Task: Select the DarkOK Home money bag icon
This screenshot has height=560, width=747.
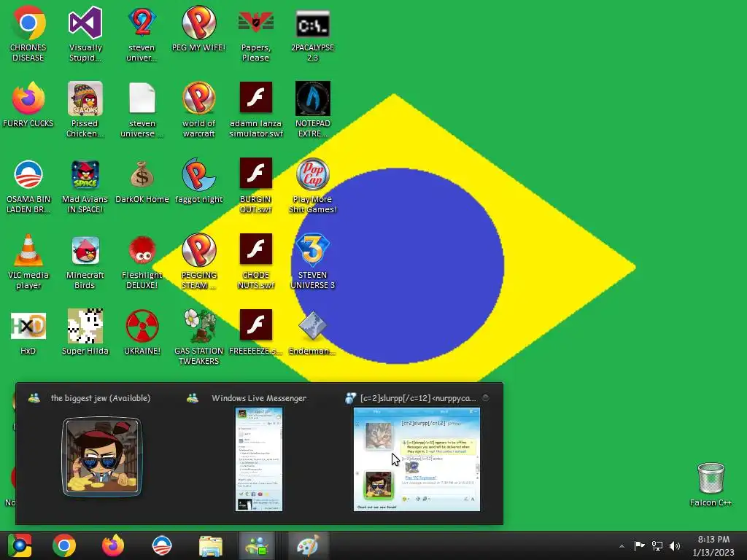Action: tap(142, 182)
